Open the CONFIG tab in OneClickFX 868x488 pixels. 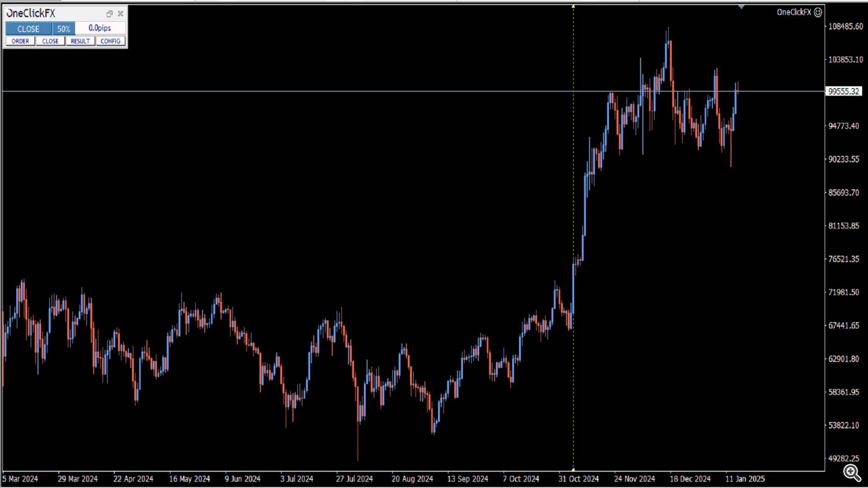(111, 41)
